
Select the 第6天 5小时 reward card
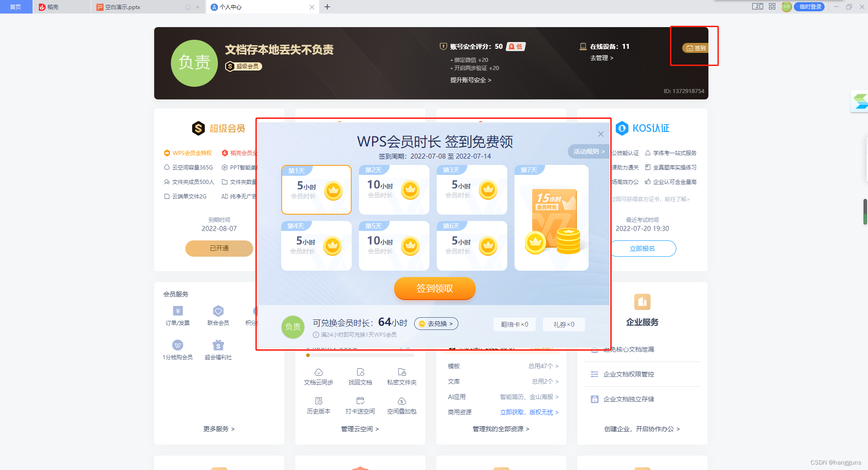point(472,246)
